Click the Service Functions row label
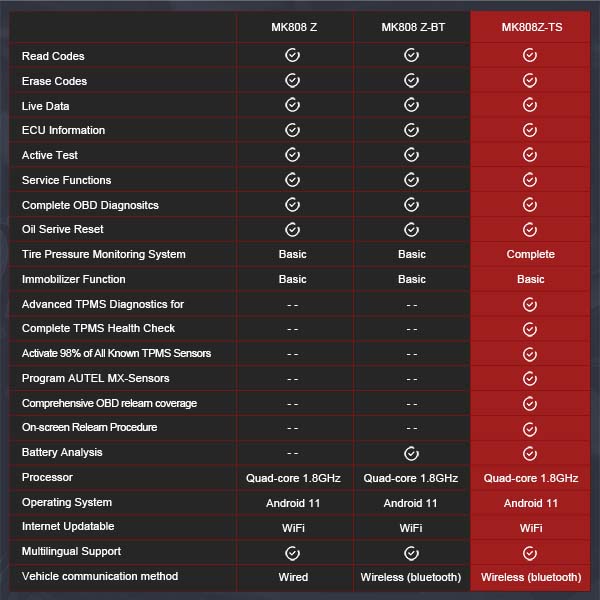This screenshot has height=600, width=600. 67,180
